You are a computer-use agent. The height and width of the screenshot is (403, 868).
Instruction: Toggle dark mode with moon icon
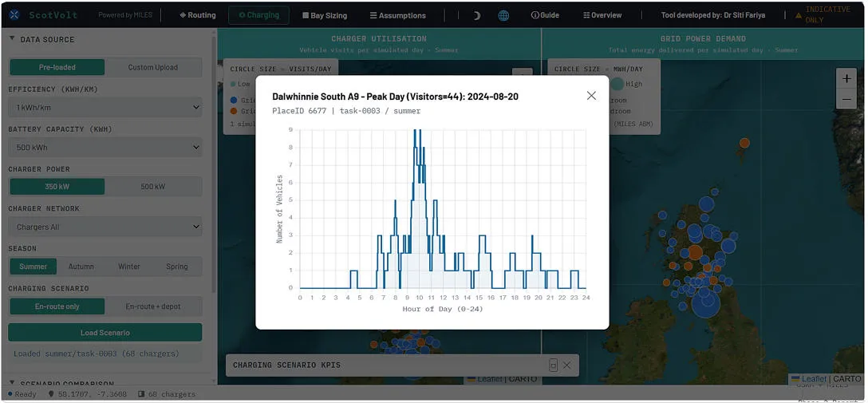coord(476,15)
